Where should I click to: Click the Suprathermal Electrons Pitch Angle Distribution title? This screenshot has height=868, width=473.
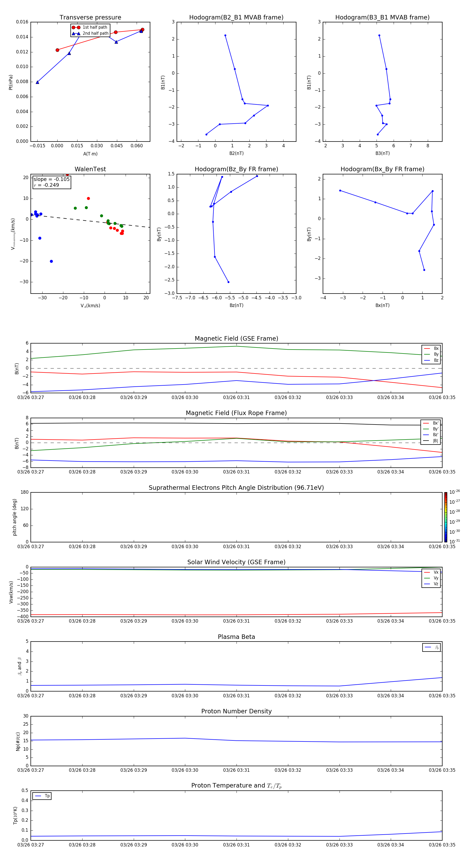tap(236, 488)
